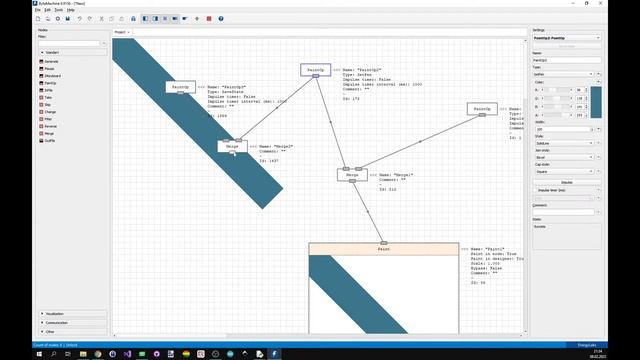Image resolution: width=640 pixels, height=360 pixels.
Task: Adjust the G color slider
Action: pos(556,98)
